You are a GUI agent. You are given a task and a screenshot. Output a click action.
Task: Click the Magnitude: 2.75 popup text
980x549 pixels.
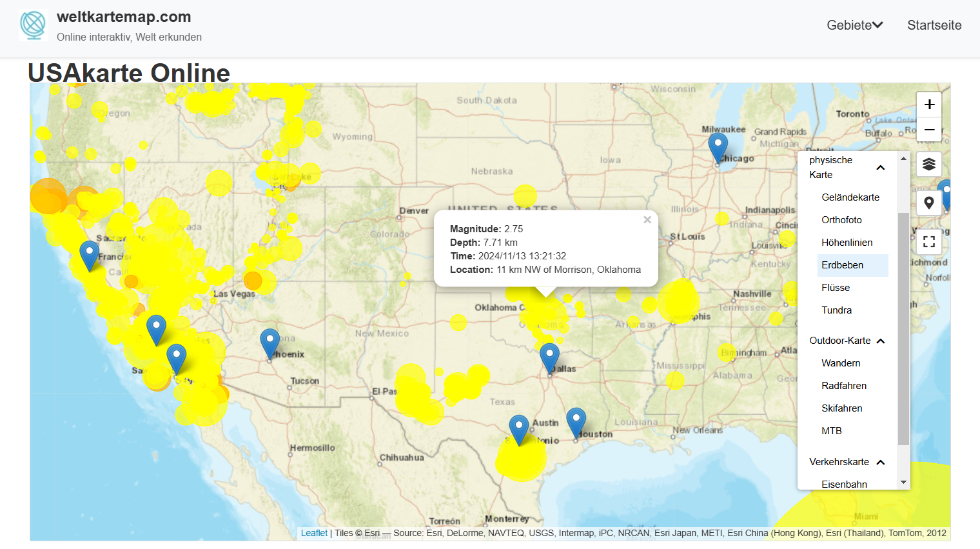[x=487, y=229]
